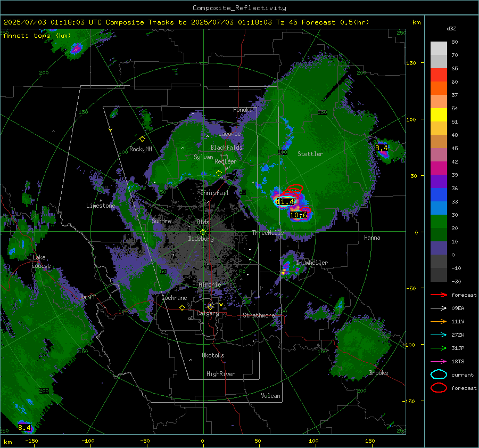
Task: Select the cyan 27ZW arrow legend icon
Action: coord(439,335)
